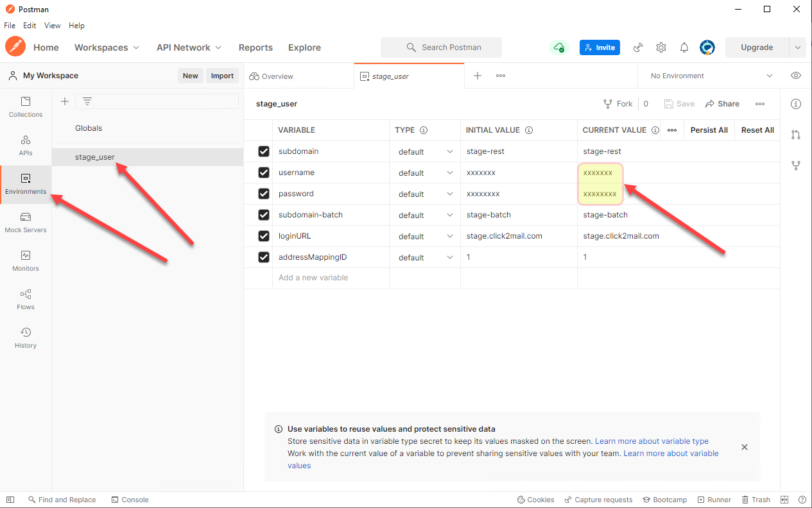Open the APIs sidebar panel
The image size is (812, 508).
(26, 146)
